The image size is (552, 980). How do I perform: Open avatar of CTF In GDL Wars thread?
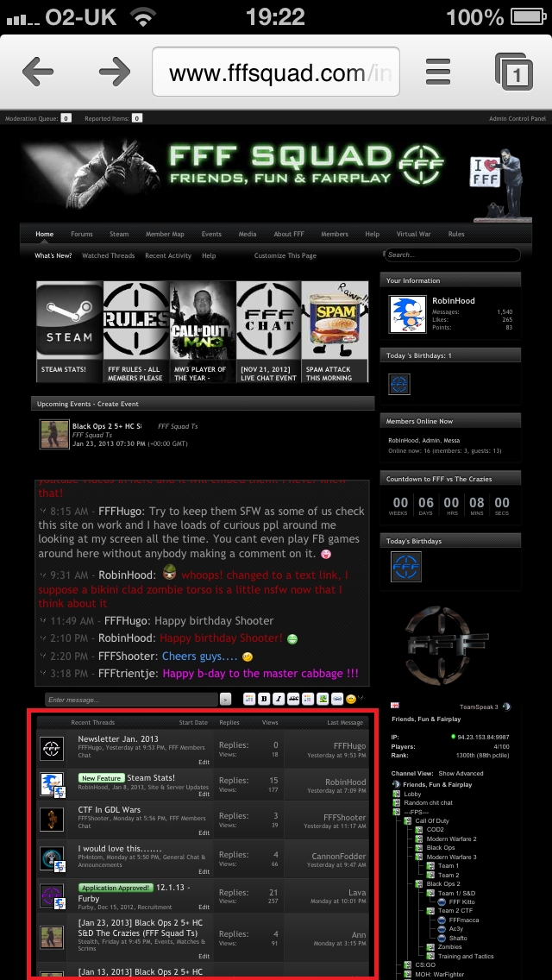[52, 819]
